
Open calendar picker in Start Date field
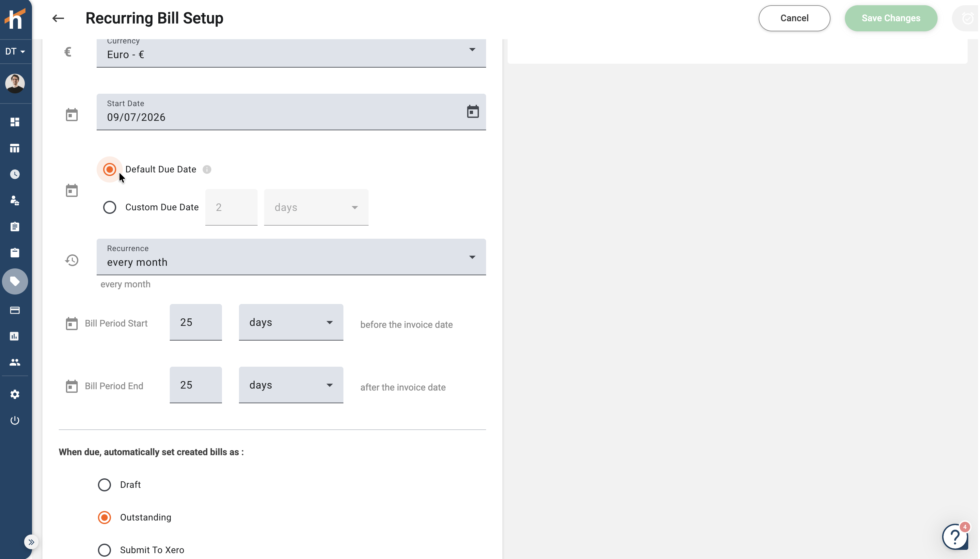[472, 112]
